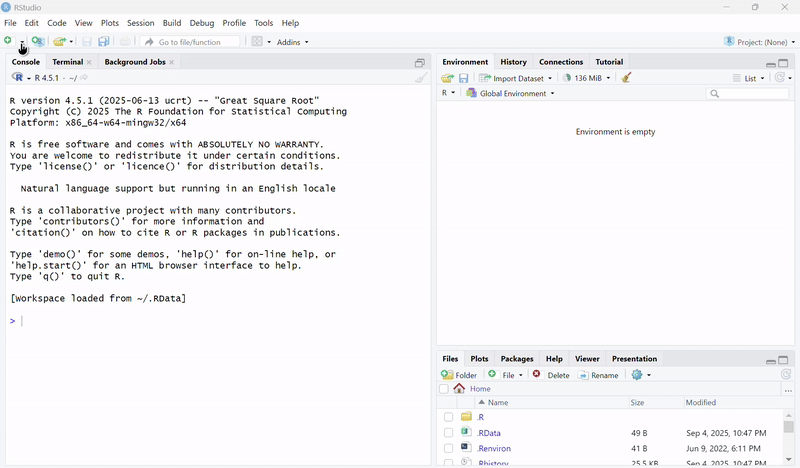Focus the Go to file/function field
800x468 pixels.
pyautogui.click(x=190, y=42)
